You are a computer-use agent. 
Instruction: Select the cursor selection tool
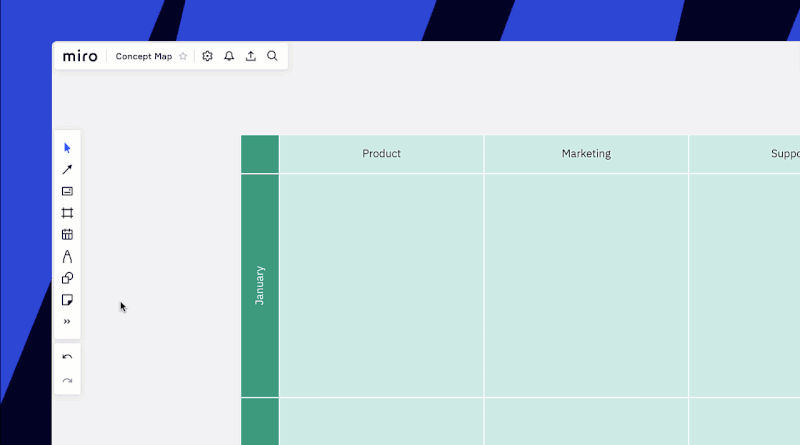point(67,148)
